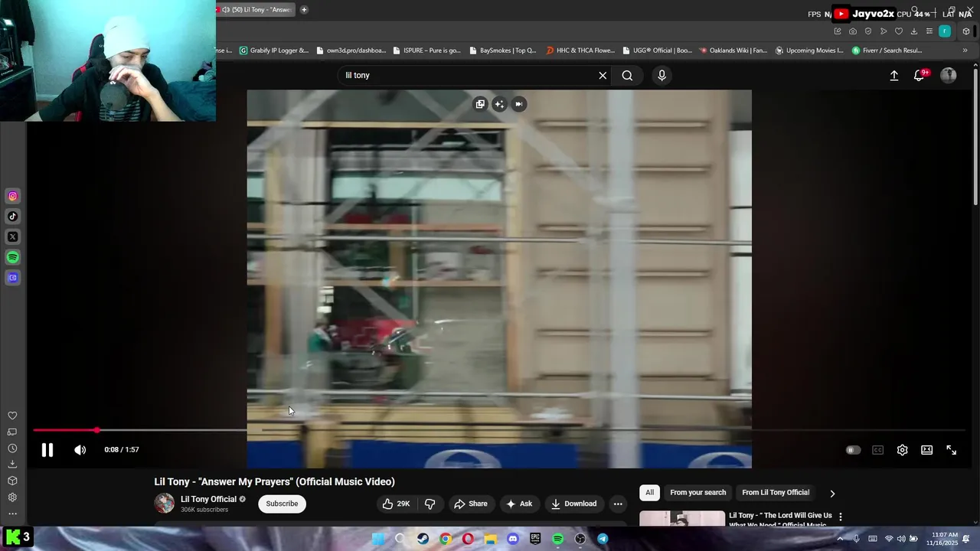This screenshot has height=551, width=980.
Task: Open sidebar three-dots more menu
Action: tap(12, 514)
